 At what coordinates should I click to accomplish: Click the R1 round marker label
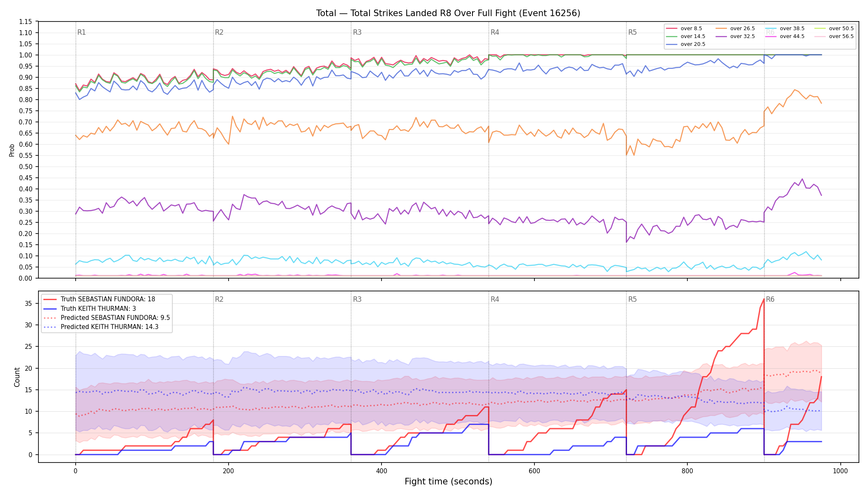coord(81,32)
